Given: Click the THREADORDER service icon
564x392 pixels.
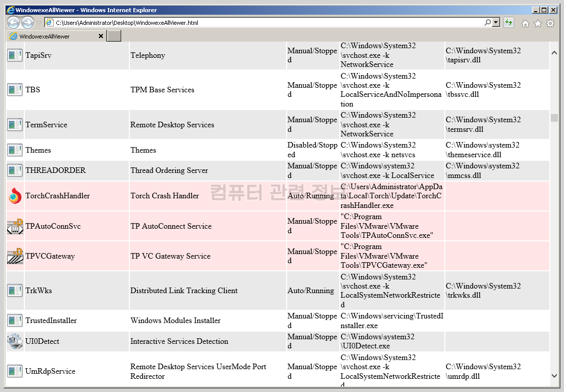Looking at the screenshot, I should point(15,170).
